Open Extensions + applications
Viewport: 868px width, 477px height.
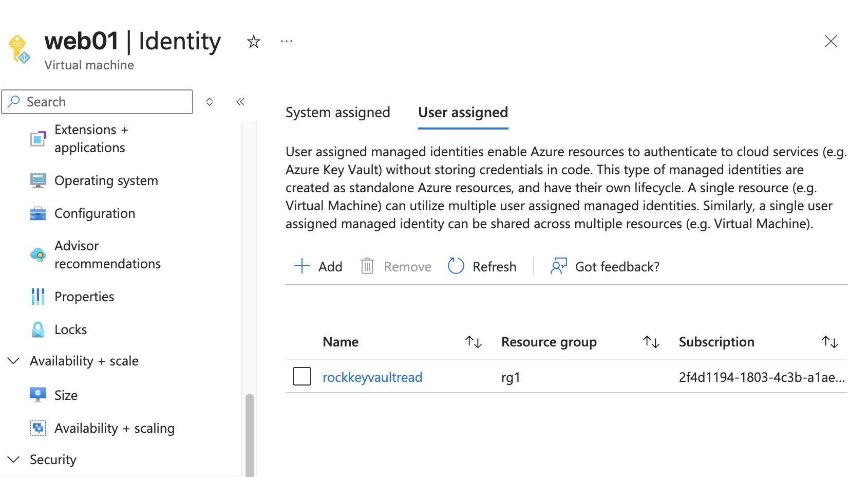pyautogui.click(x=91, y=139)
